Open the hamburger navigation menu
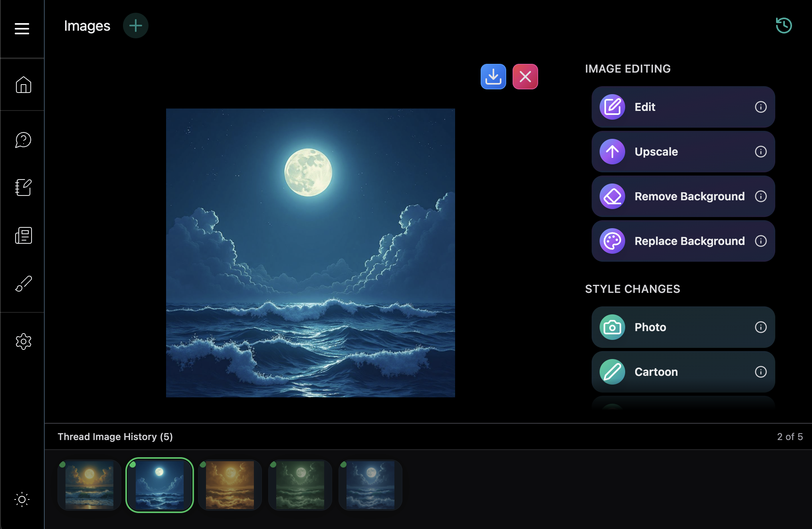Screen dimensions: 812x529 pos(22,28)
